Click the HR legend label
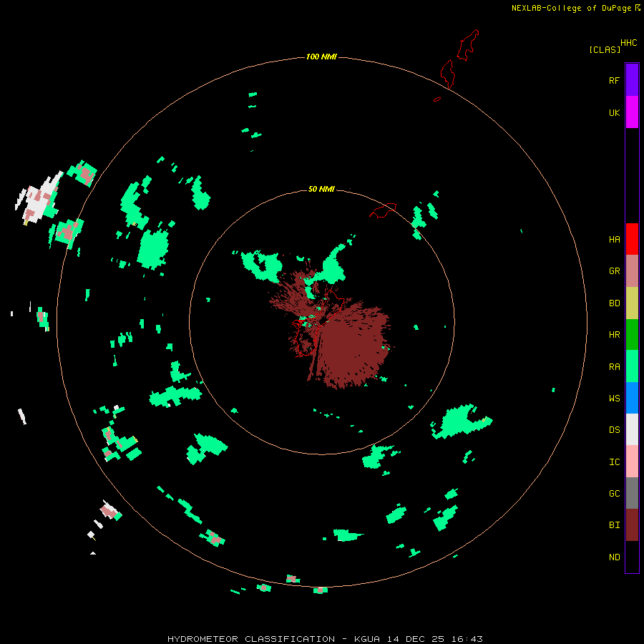644x644 pixels. point(614,335)
